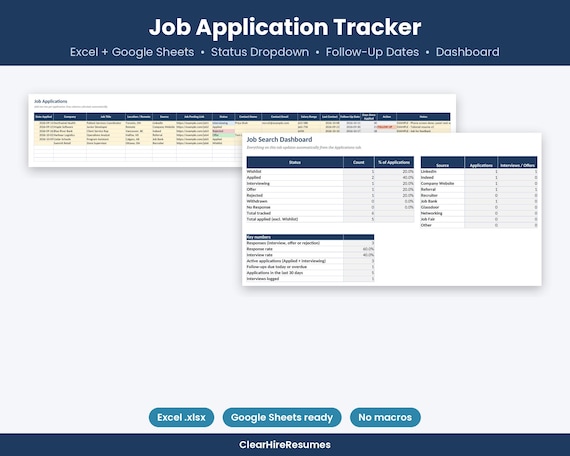Click the Status column header in the dashboard
Screen dimensions: 570x456
click(295, 162)
